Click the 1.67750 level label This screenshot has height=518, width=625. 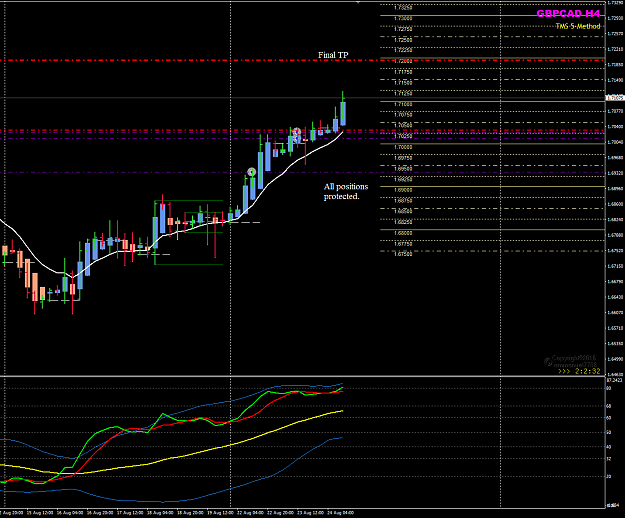(x=403, y=244)
